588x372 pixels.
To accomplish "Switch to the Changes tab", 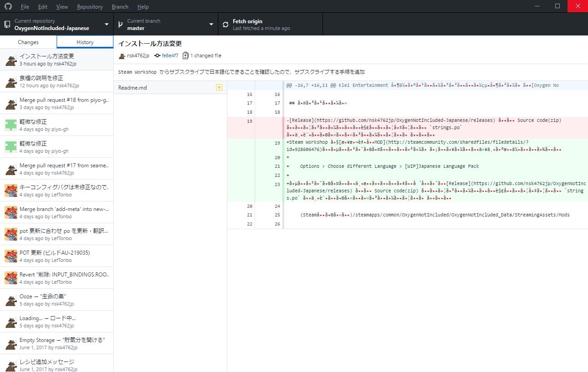I will (28, 42).
